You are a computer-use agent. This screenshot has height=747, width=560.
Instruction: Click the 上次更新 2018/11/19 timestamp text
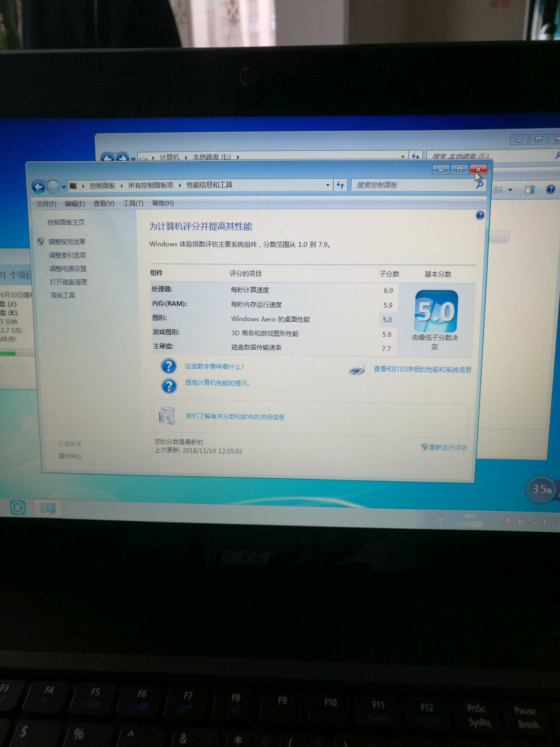pos(199,451)
